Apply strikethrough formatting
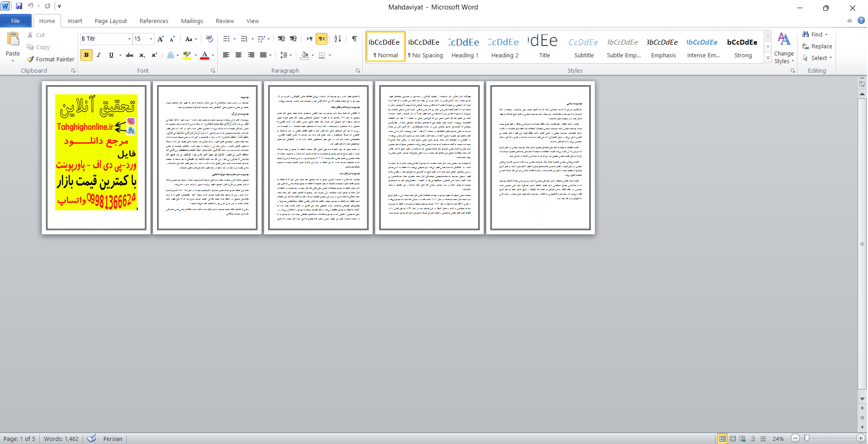This screenshot has width=868, height=444. click(130, 55)
